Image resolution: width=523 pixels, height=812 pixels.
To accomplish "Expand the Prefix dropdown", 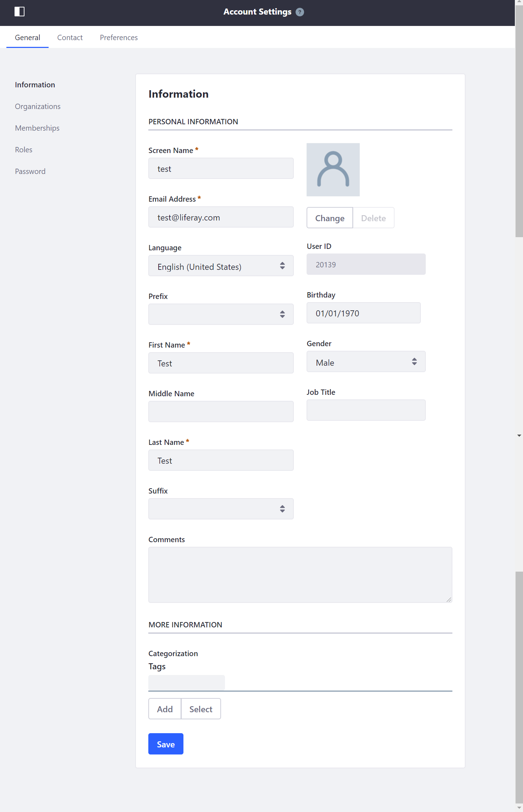I will 221,314.
